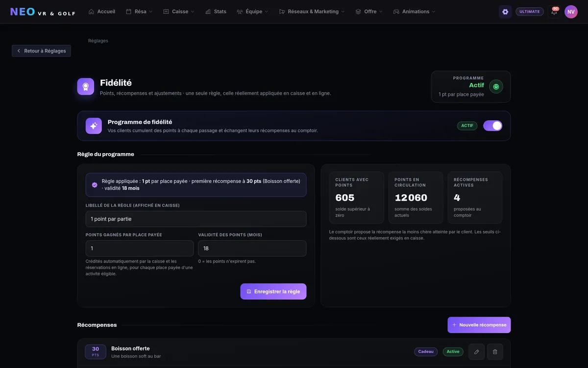Click the Règle du programme heading

pos(105,154)
